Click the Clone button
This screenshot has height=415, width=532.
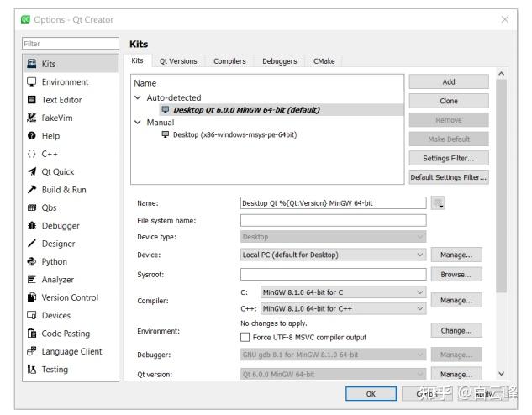pos(448,101)
